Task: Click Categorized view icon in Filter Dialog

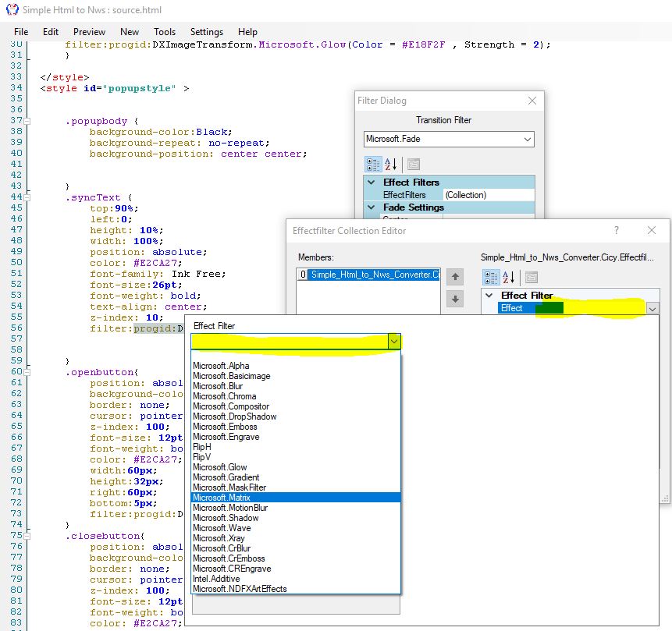Action: [x=373, y=165]
